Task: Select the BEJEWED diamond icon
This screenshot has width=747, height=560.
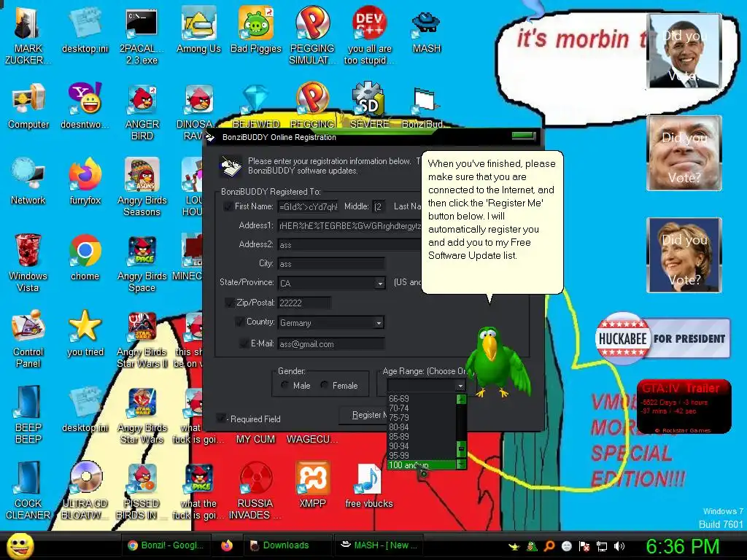Action: [x=256, y=106]
